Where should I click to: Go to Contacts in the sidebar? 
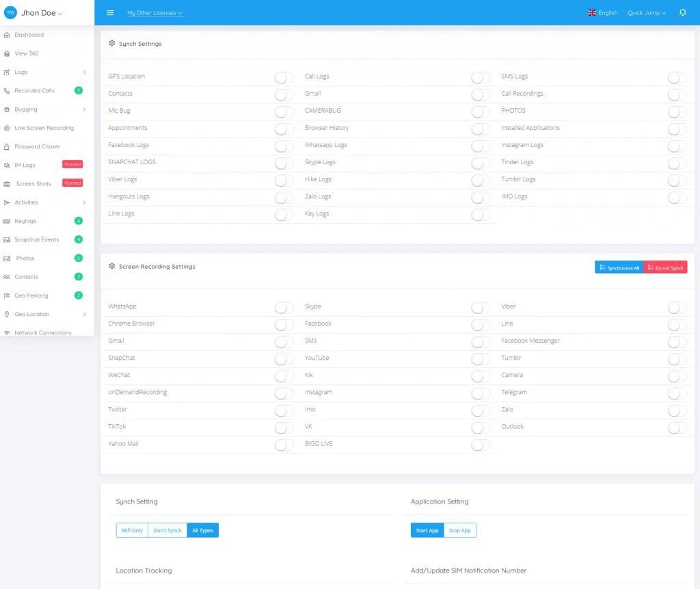27,277
